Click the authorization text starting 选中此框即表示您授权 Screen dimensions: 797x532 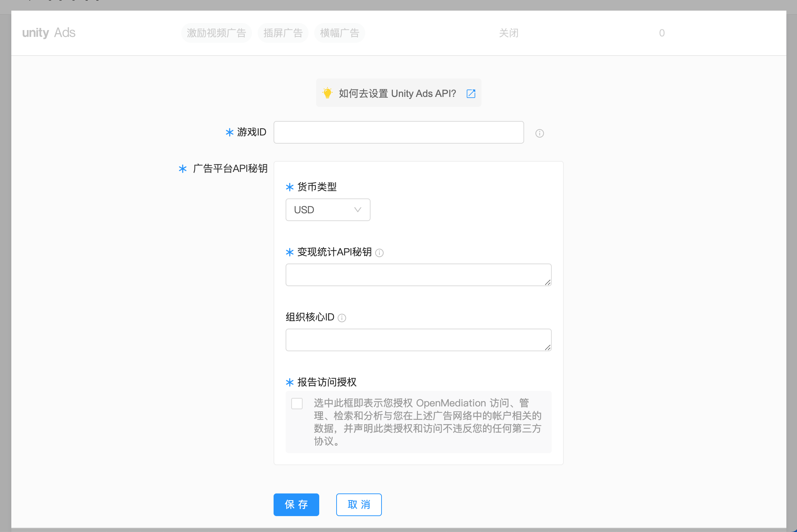(428, 422)
